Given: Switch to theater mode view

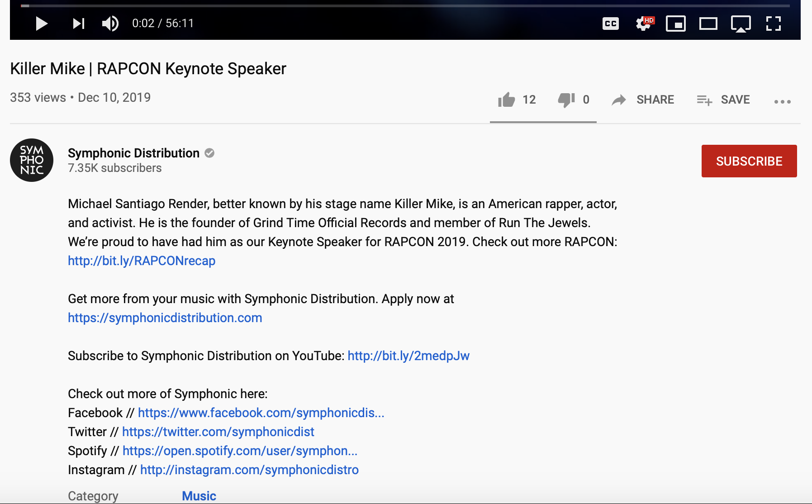Looking at the screenshot, I should (x=708, y=24).
